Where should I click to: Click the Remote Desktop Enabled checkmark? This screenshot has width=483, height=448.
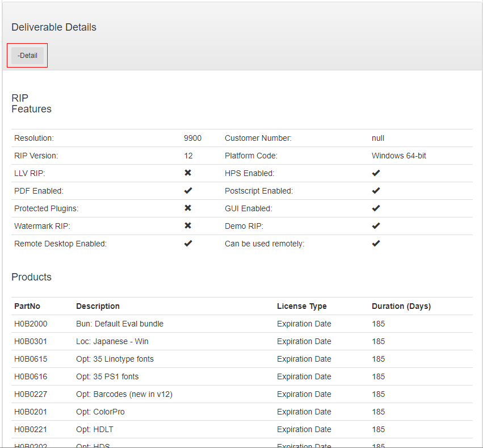[188, 243]
